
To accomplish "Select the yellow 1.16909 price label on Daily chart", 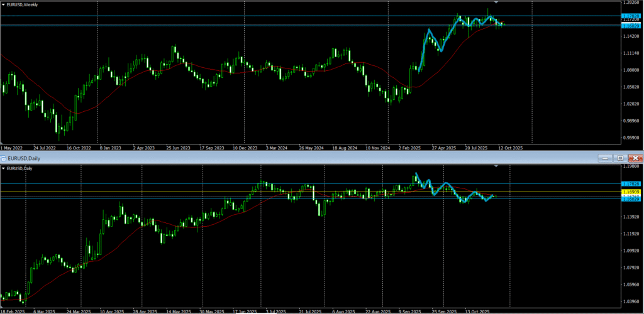I will (631, 192).
